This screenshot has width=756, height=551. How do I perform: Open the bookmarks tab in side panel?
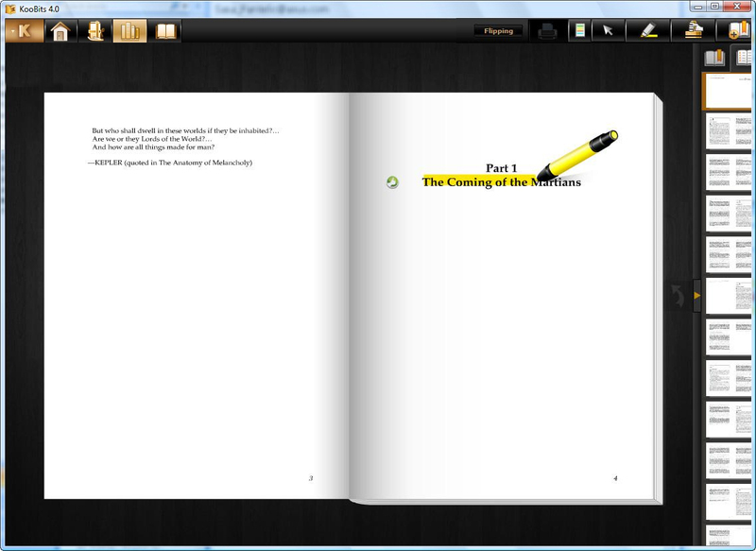click(x=714, y=58)
